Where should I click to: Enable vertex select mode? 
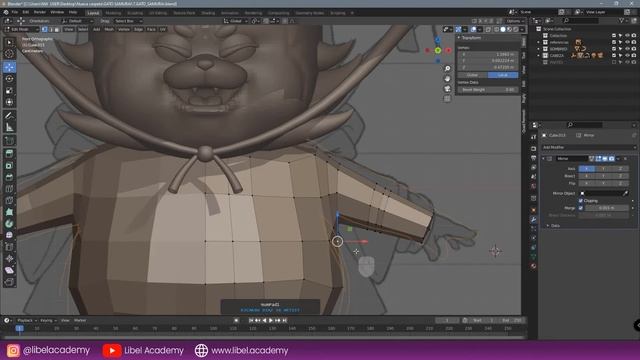pos(44,29)
